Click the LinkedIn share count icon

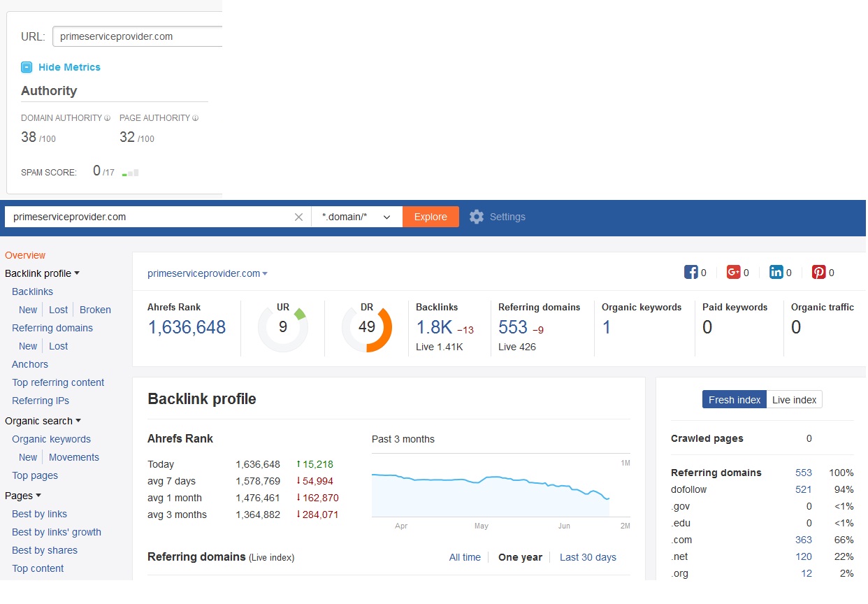776,273
